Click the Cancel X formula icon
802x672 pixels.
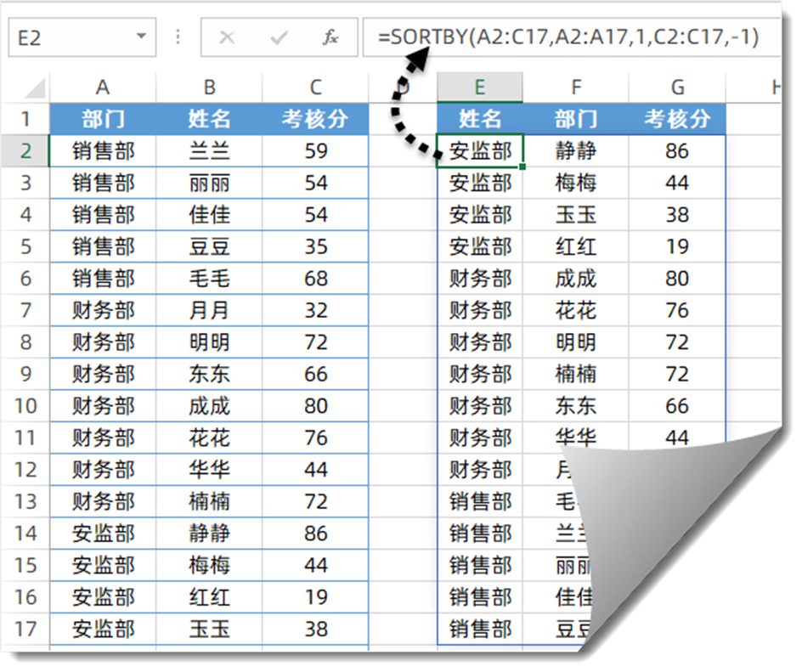point(227,38)
